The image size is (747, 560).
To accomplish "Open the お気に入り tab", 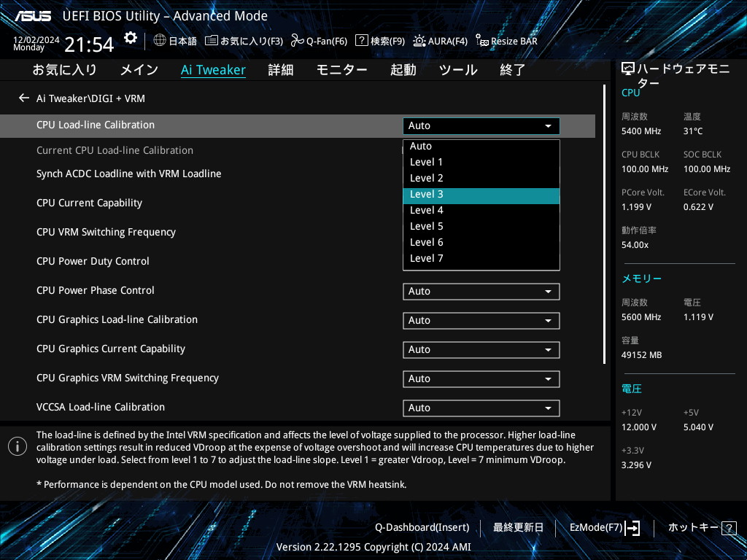I will click(64, 70).
